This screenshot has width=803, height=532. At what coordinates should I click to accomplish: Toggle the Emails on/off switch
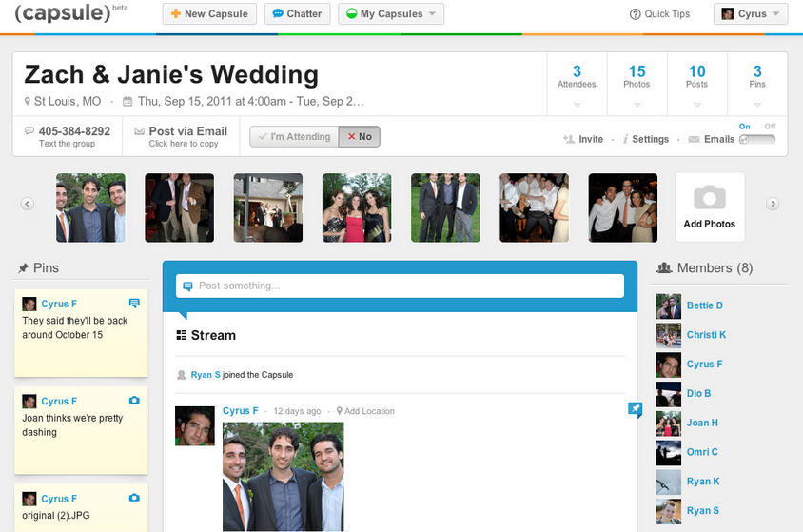coord(757,139)
